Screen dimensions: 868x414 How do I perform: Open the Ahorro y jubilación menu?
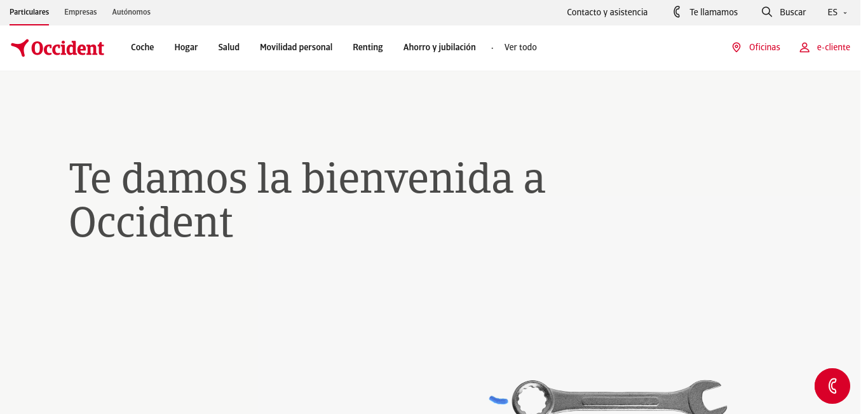pos(440,47)
